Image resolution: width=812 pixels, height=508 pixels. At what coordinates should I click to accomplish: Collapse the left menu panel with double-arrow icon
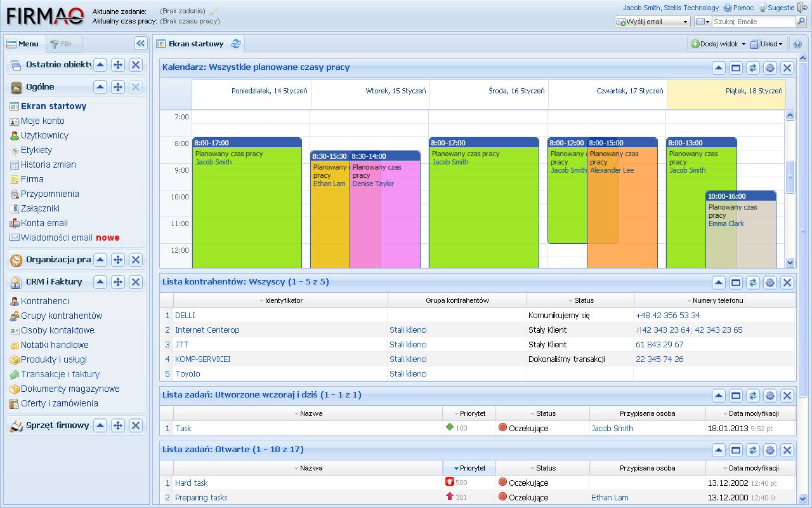(140, 43)
